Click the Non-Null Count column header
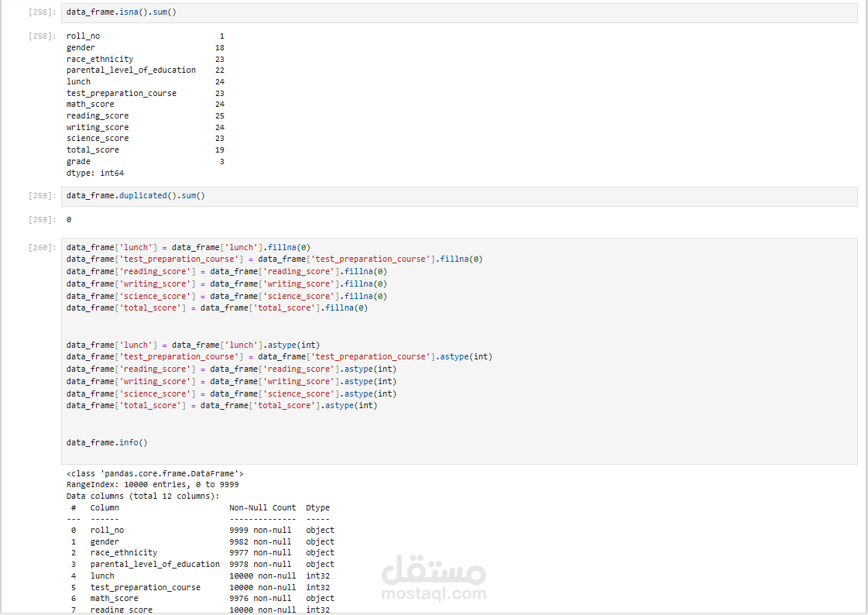Viewport: 868px width, 615px height. [x=262, y=508]
